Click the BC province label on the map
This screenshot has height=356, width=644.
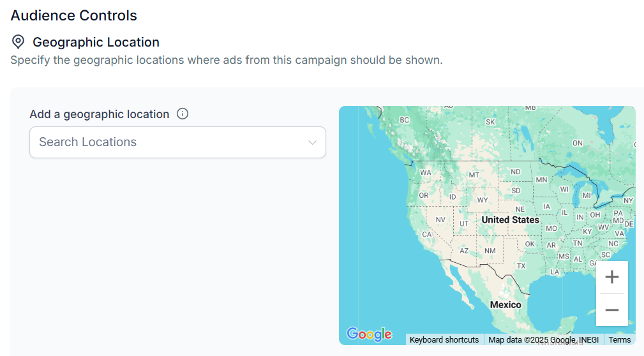[404, 121]
